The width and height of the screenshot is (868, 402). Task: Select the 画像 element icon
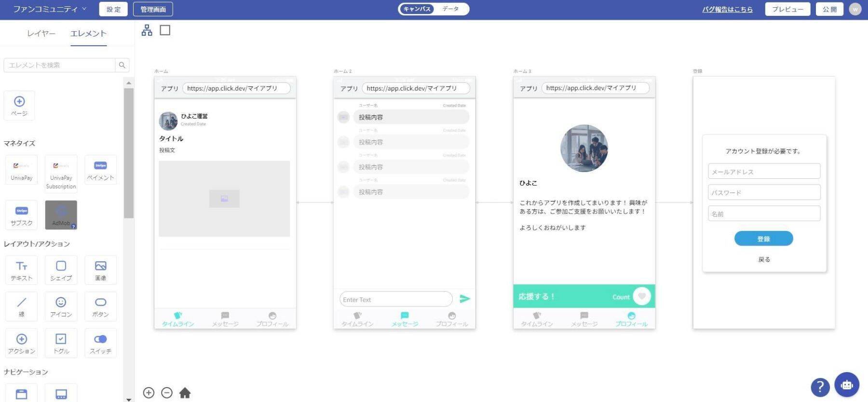click(100, 270)
